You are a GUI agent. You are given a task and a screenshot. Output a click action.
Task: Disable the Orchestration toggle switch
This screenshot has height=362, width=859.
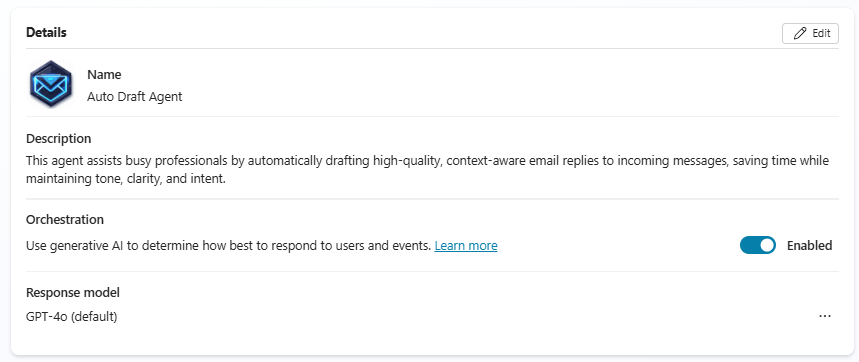(758, 245)
